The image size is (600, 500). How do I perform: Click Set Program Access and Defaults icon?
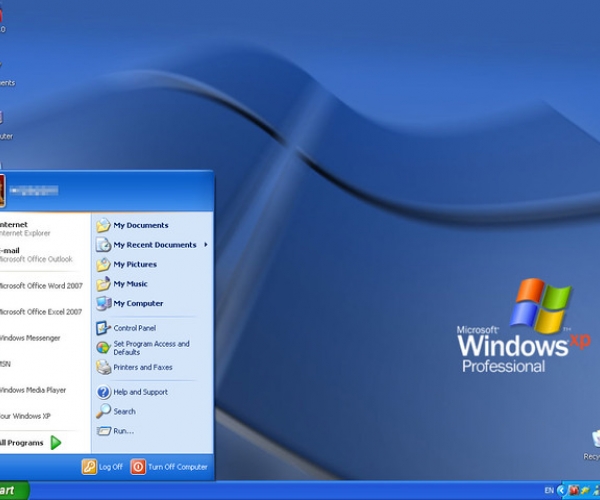coord(103,348)
